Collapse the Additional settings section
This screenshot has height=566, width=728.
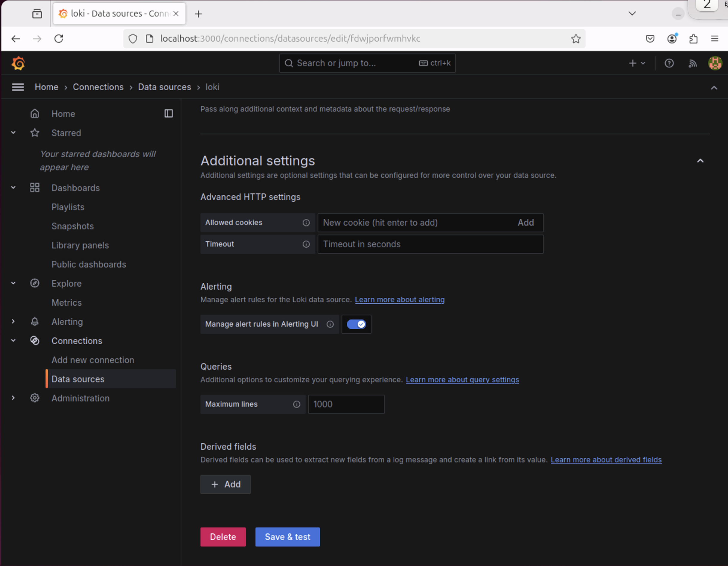pyautogui.click(x=700, y=161)
